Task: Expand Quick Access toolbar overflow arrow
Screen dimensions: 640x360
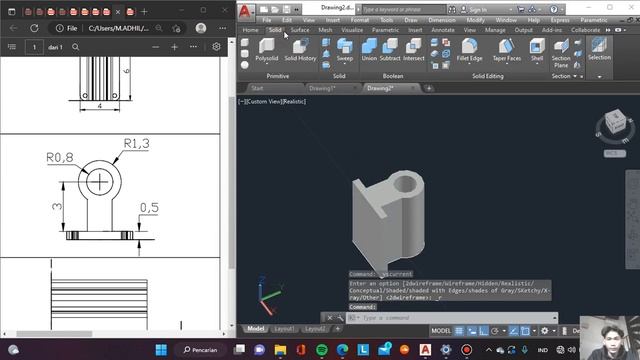Action: coord(297,9)
